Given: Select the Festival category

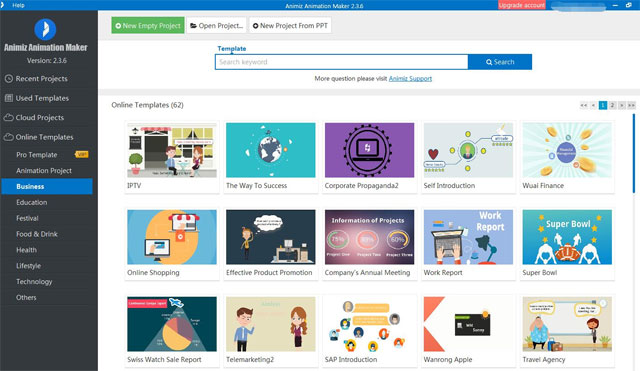Looking at the screenshot, I should [27, 218].
